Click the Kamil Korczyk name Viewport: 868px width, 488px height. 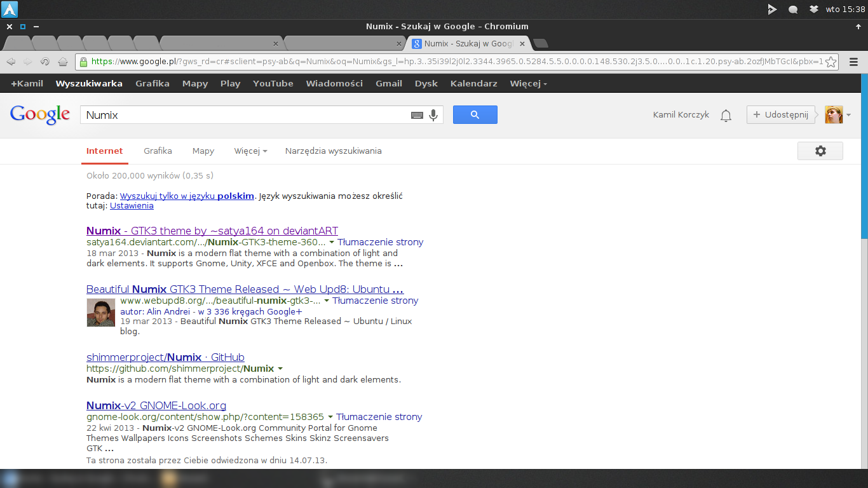[x=681, y=114]
